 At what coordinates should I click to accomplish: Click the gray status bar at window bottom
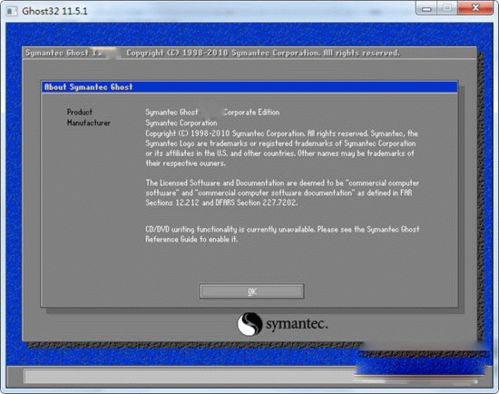coord(249,376)
